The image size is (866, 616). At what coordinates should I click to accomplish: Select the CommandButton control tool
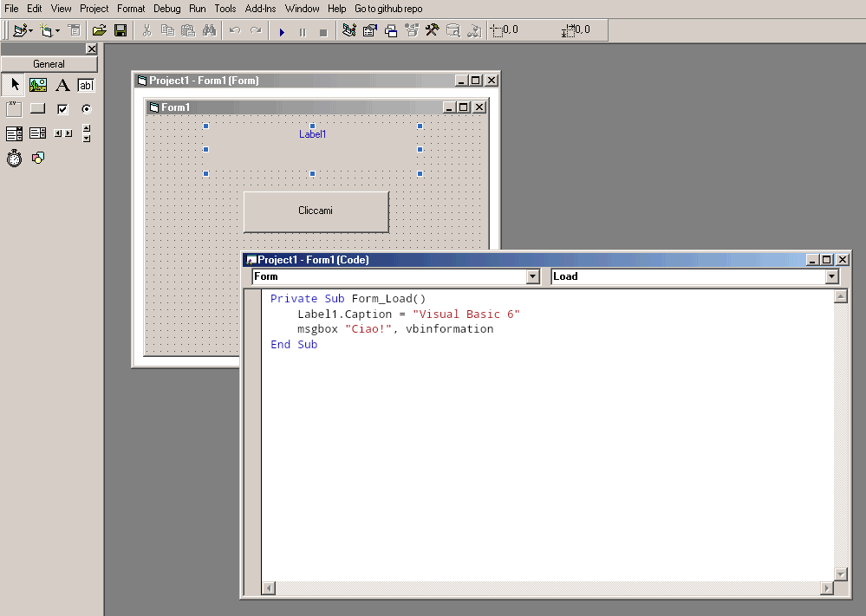(x=38, y=109)
